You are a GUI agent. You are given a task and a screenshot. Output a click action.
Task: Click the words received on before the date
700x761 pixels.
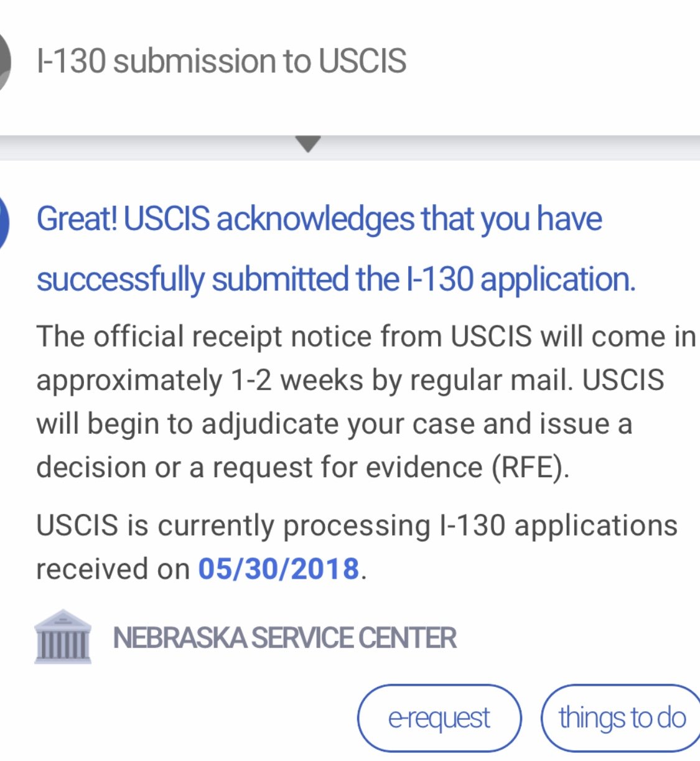[x=113, y=569]
